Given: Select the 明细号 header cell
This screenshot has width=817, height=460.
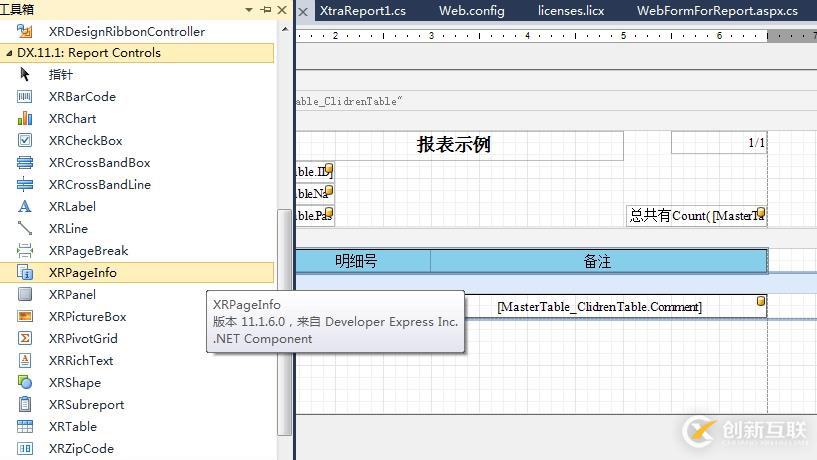Looking at the screenshot, I should coord(363,260).
